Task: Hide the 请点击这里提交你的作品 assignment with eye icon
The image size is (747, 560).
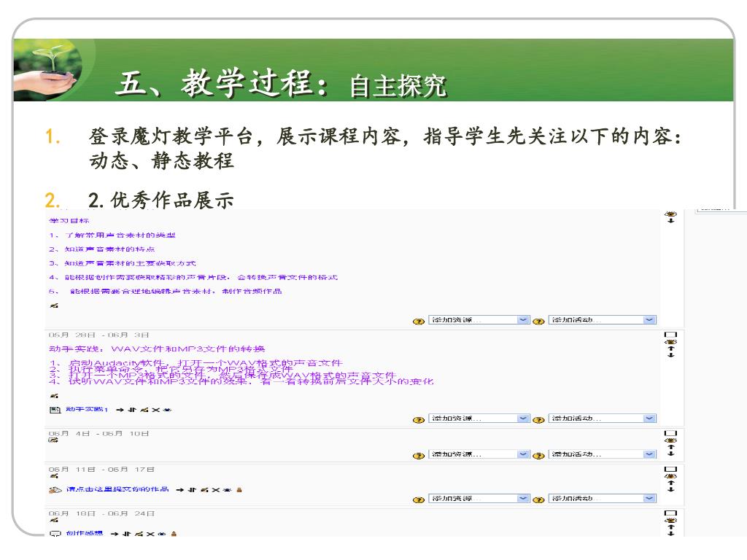Action: coord(228,489)
